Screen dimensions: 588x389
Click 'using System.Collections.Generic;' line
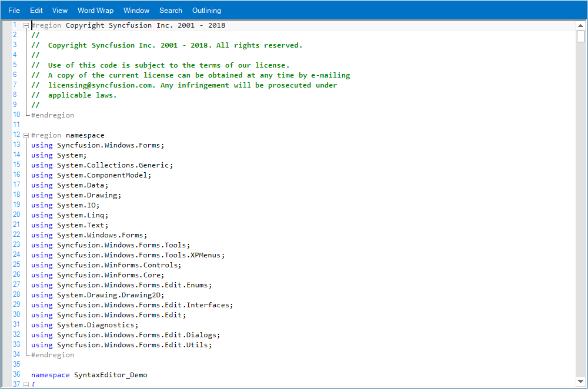tap(102, 165)
